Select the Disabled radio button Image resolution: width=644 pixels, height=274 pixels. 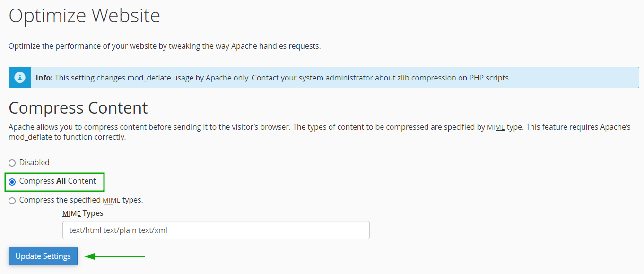pos(12,163)
